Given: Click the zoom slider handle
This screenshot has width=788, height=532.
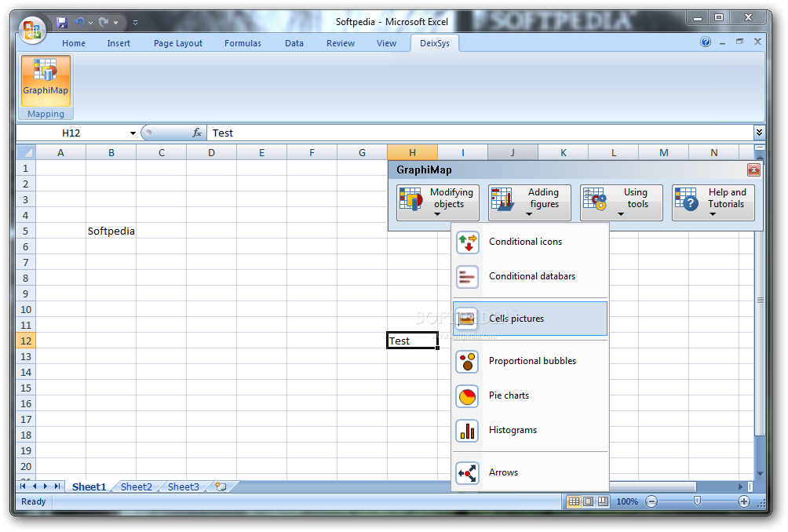Looking at the screenshot, I should 697,501.
